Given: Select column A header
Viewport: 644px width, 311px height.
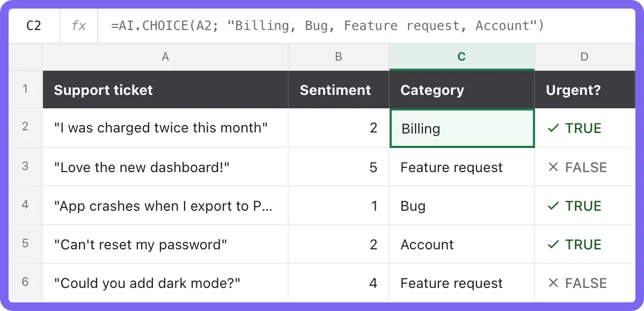Looking at the screenshot, I should 165,57.
